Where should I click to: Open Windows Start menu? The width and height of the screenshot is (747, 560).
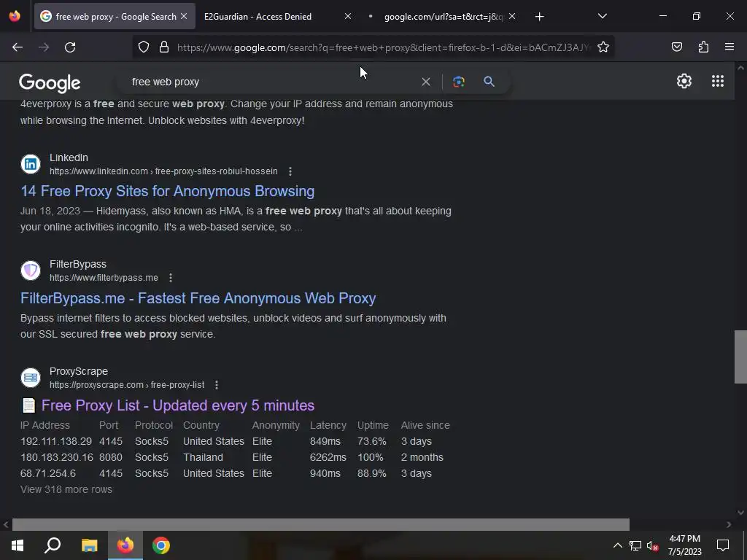[x=18, y=545]
